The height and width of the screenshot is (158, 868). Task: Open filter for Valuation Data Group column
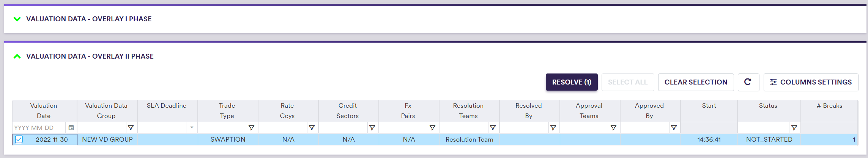click(131, 128)
